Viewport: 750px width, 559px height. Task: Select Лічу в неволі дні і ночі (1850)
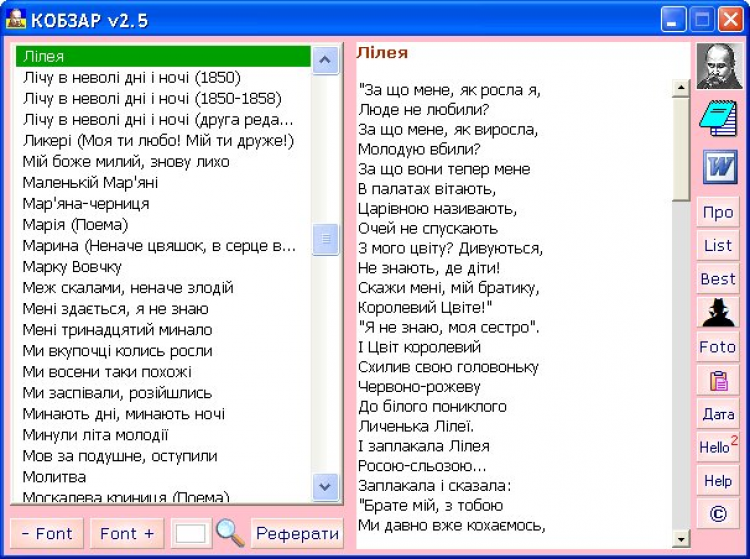coord(163,77)
